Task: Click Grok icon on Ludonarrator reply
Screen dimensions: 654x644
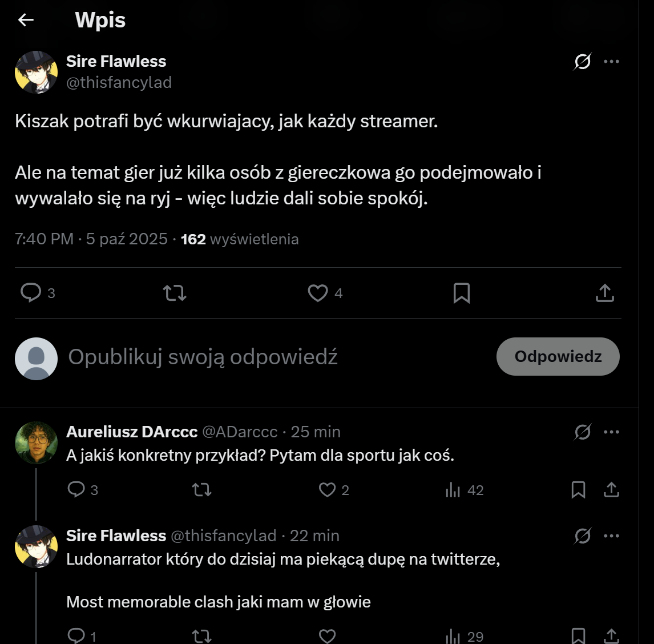Action: tap(582, 536)
